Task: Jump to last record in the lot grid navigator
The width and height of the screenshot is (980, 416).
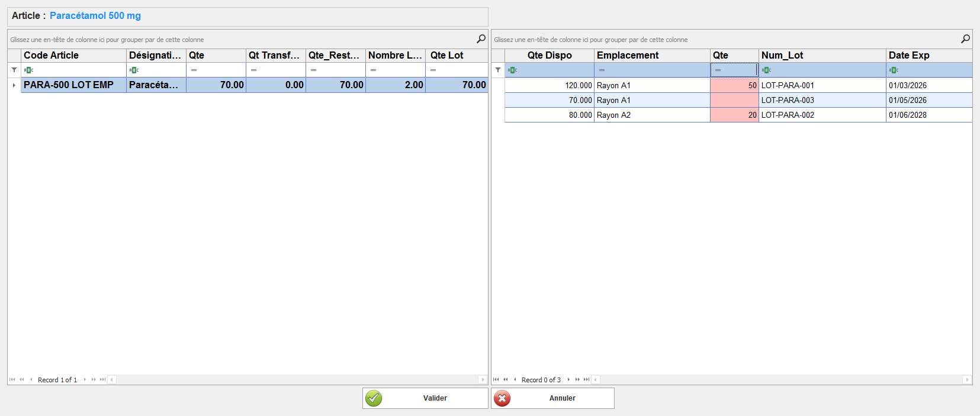Action: (586, 380)
